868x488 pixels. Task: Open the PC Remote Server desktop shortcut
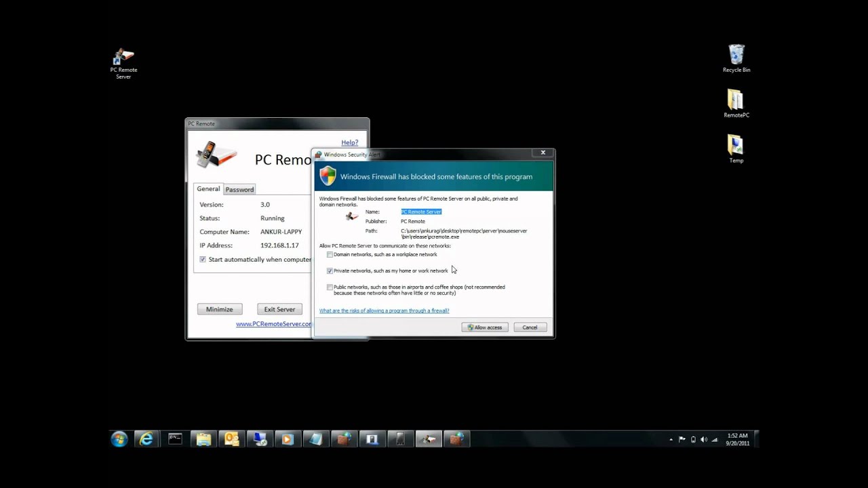click(x=123, y=63)
